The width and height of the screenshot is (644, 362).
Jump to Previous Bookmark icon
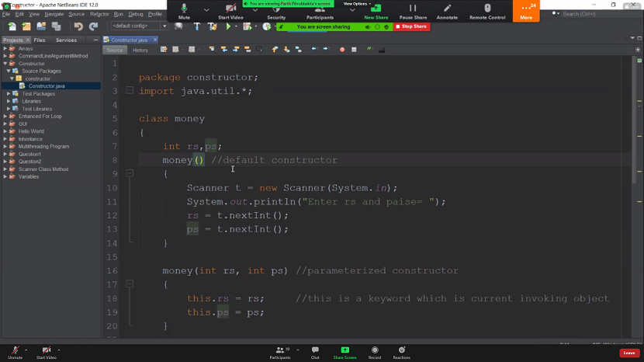click(x=275, y=50)
